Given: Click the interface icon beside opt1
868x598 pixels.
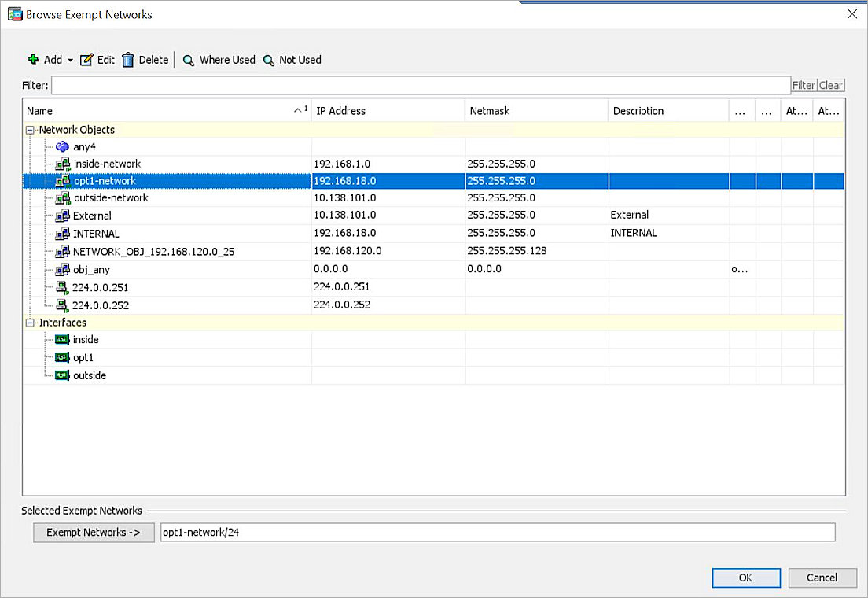Looking at the screenshot, I should point(63,357).
